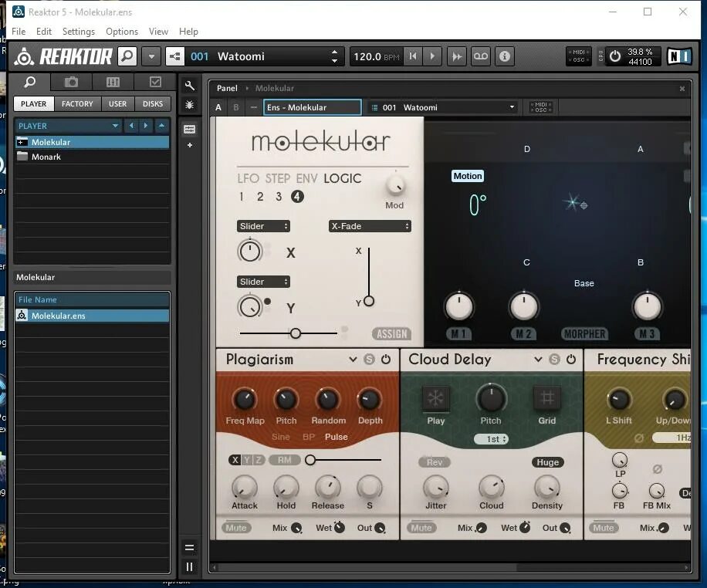707x588 pixels.
Task: Click the NI logo in the toolbar
Action: coord(679,56)
